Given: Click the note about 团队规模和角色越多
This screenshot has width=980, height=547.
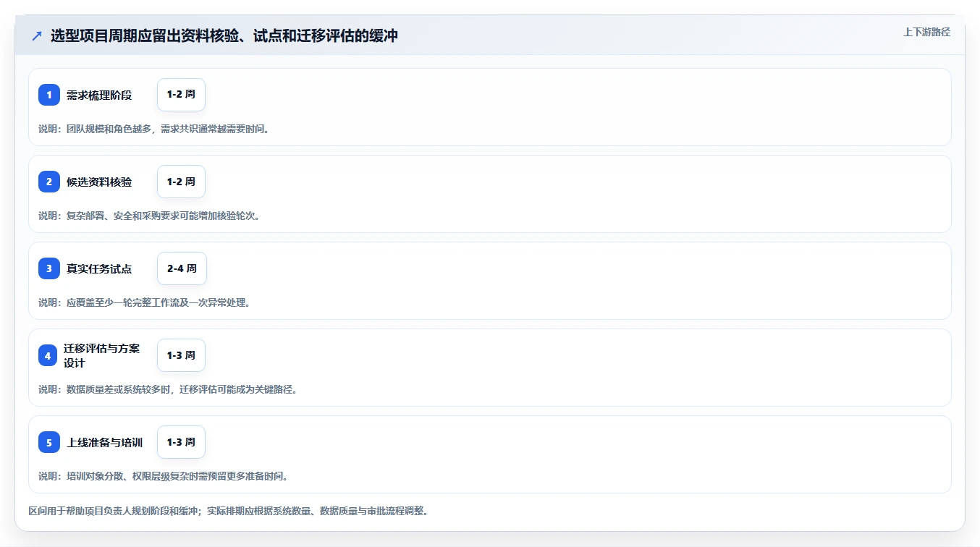Looking at the screenshot, I should point(153,129).
